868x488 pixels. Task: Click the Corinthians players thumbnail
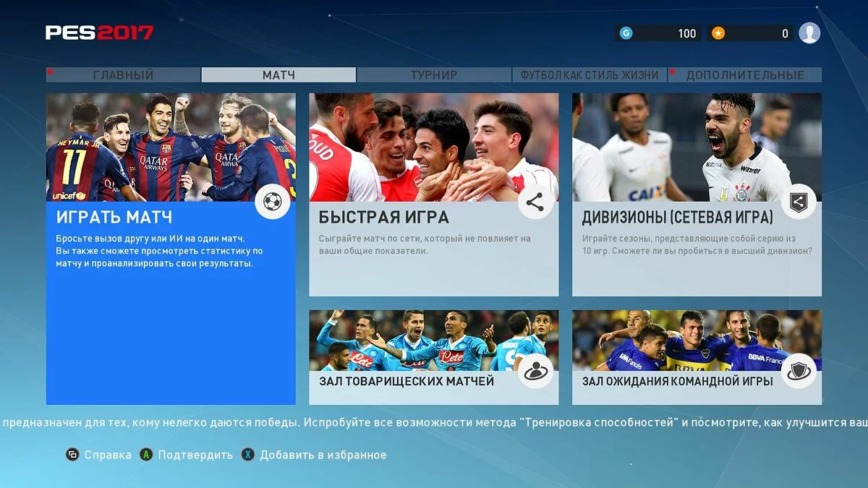(697, 147)
